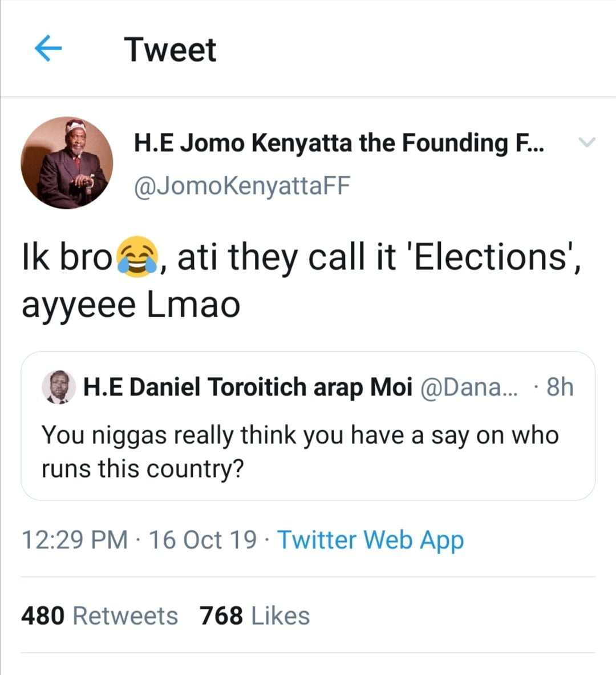Open 'Twitter Web App' source link

click(x=370, y=540)
